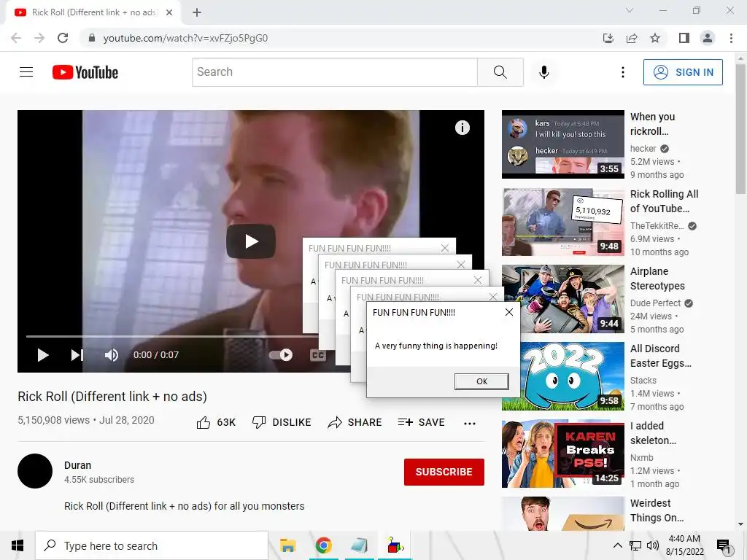Image resolution: width=747 pixels, height=560 pixels.
Task: Click the page vertical scrollbar
Action: tap(740, 128)
